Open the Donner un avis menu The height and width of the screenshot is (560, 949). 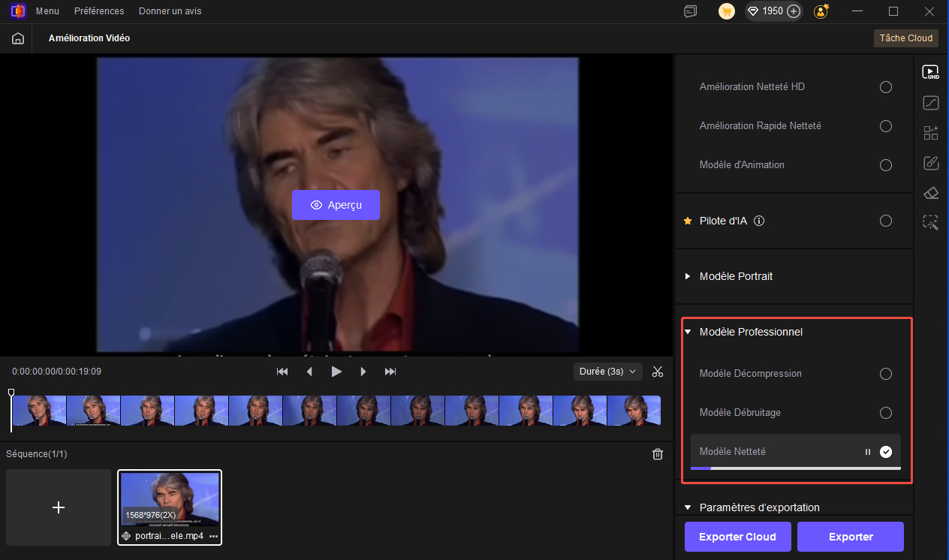click(x=170, y=11)
